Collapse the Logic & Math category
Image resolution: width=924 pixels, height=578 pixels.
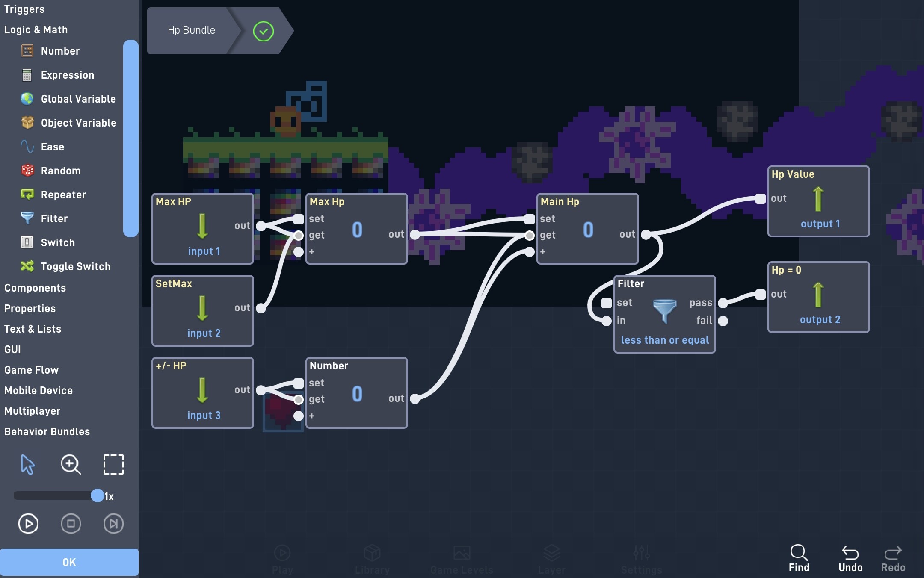(x=36, y=29)
